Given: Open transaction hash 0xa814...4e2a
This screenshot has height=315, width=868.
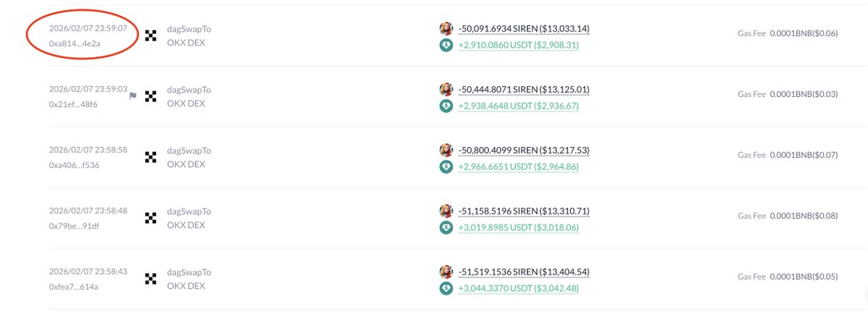Looking at the screenshot, I should 73,43.
